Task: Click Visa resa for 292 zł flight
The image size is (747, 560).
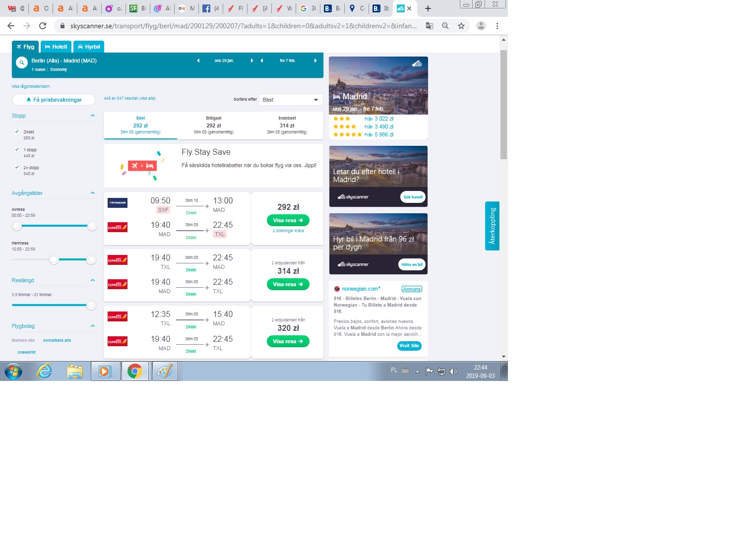Action: click(288, 220)
